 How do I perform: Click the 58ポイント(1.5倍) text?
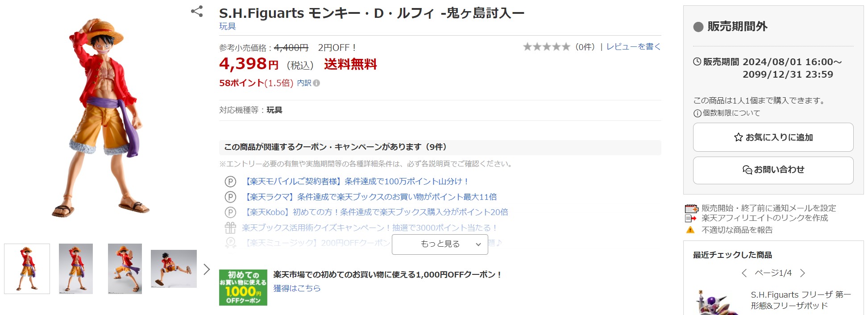point(256,83)
